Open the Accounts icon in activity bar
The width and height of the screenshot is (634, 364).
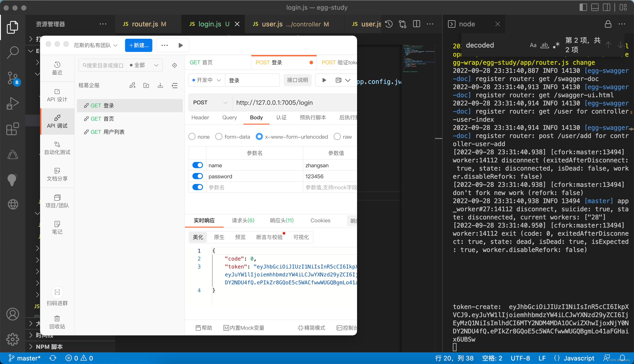13,314
